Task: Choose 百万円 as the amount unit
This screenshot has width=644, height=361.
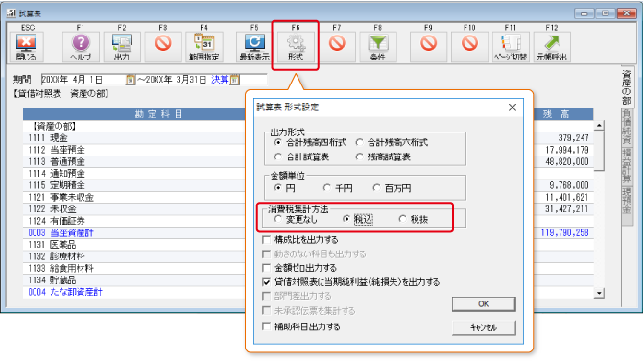Action: coord(376,188)
